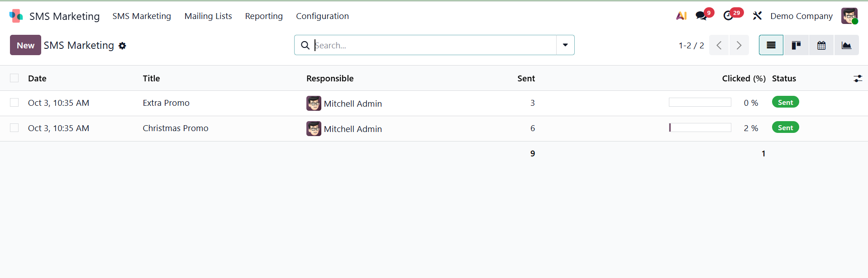
Task: Open the activities clock icon
Action: tap(728, 16)
